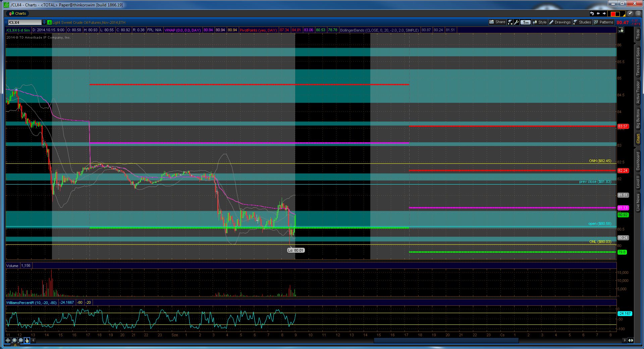The image size is (644, 349).
Task: Open the Dashboard side tab
Action: click(x=638, y=161)
